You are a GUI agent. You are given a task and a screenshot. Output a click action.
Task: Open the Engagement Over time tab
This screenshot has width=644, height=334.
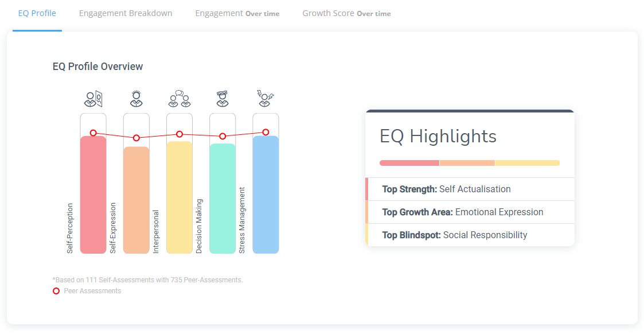coord(237,13)
